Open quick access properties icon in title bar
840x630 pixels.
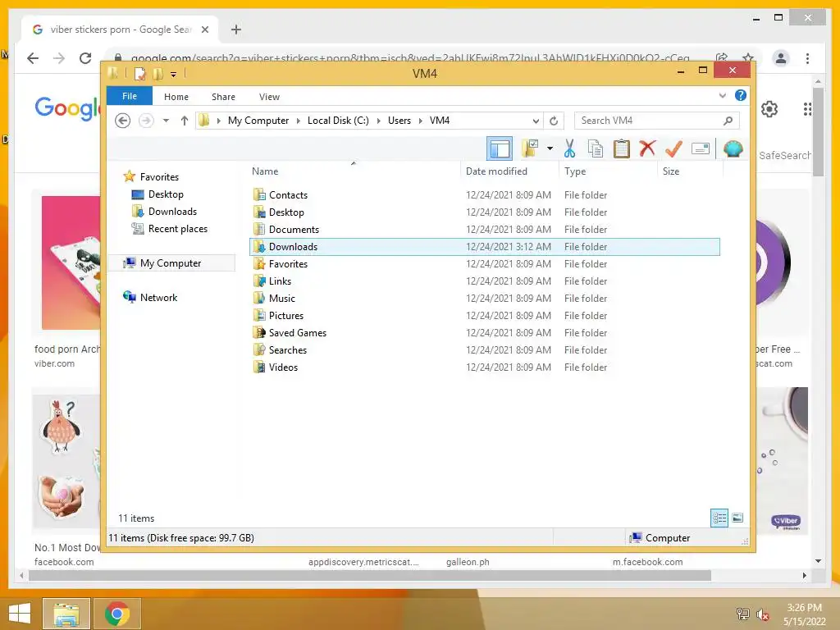coord(139,74)
